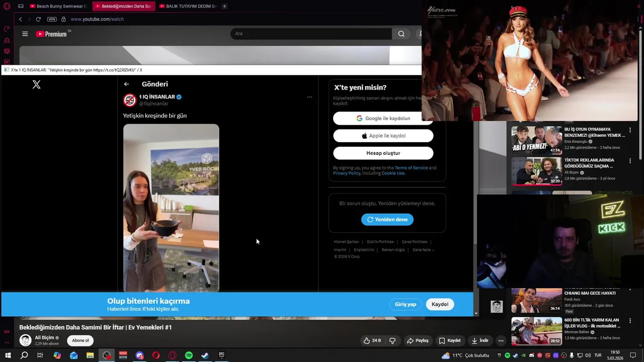Click the X logo in the popup
The height and width of the screenshot is (362, 644).
[x=36, y=84]
